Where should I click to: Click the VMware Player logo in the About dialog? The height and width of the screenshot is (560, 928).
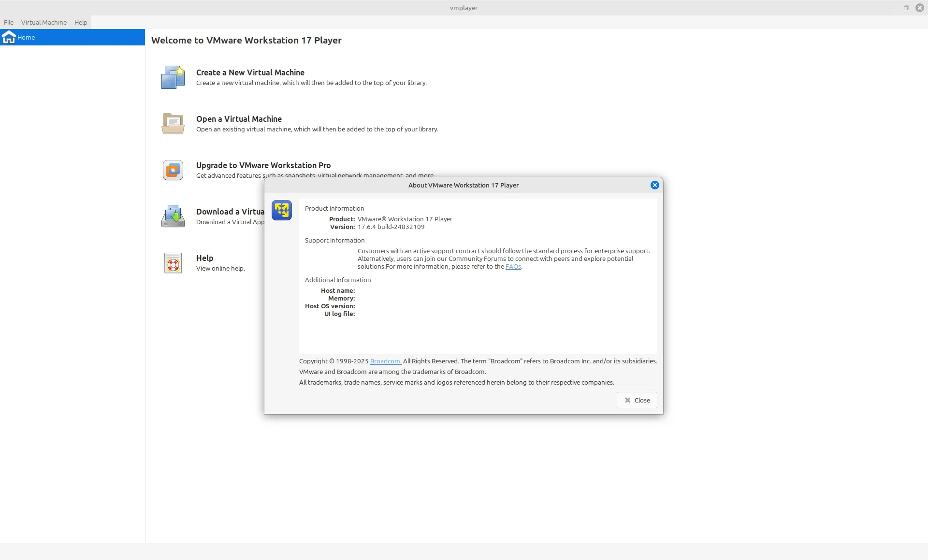click(x=281, y=210)
